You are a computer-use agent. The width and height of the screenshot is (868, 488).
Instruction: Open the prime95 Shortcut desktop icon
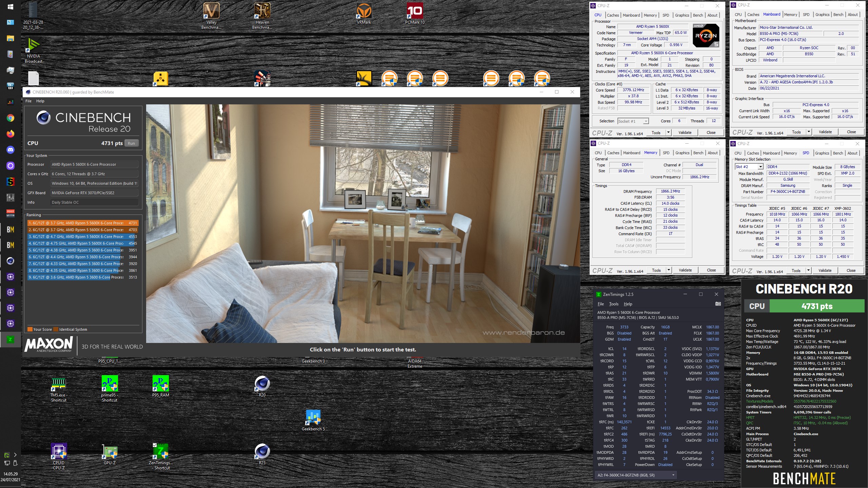point(110,389)
